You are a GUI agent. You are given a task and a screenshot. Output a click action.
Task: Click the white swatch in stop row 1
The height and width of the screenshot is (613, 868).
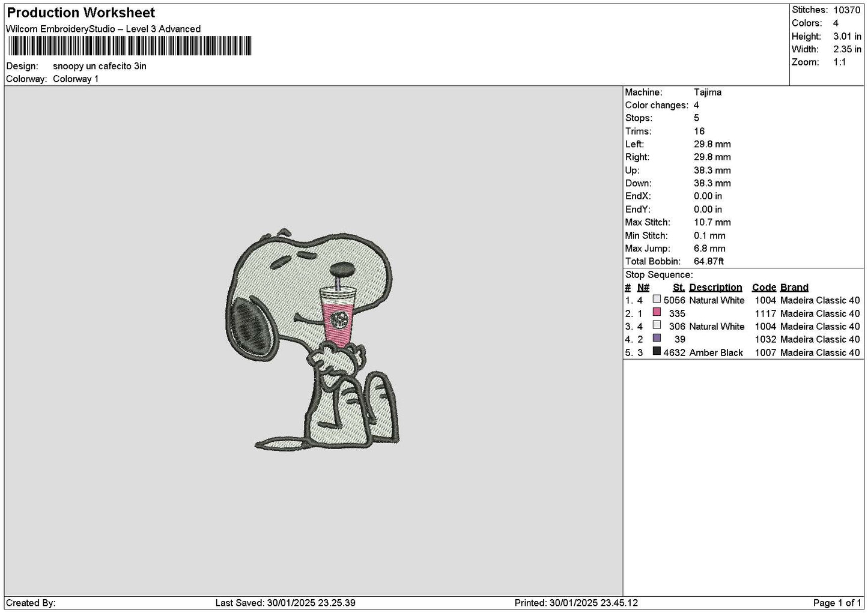coord(657,299)
